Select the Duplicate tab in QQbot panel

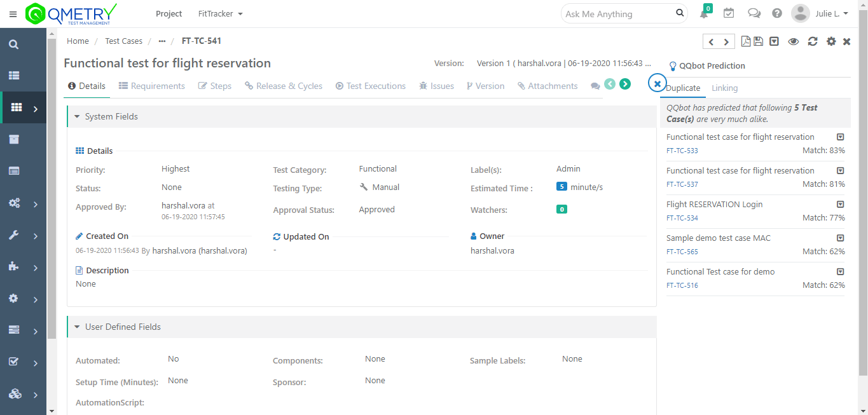point(683,88)
